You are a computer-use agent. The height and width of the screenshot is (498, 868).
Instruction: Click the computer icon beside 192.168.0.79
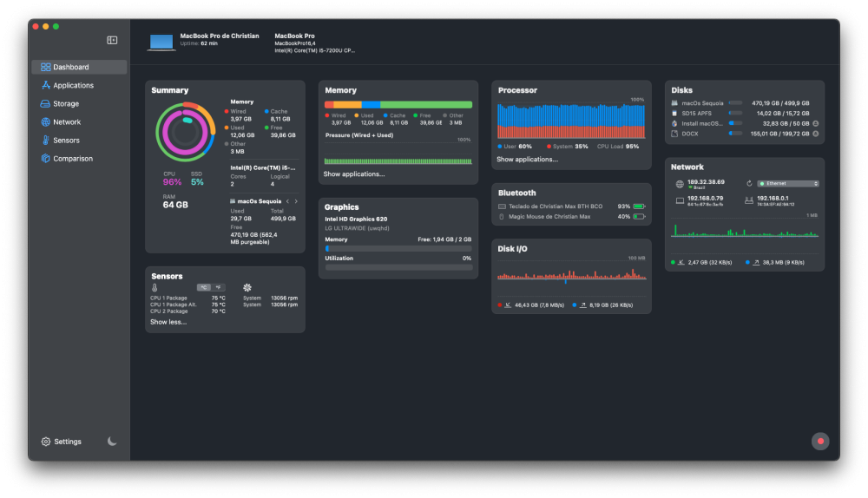point(680,201)
